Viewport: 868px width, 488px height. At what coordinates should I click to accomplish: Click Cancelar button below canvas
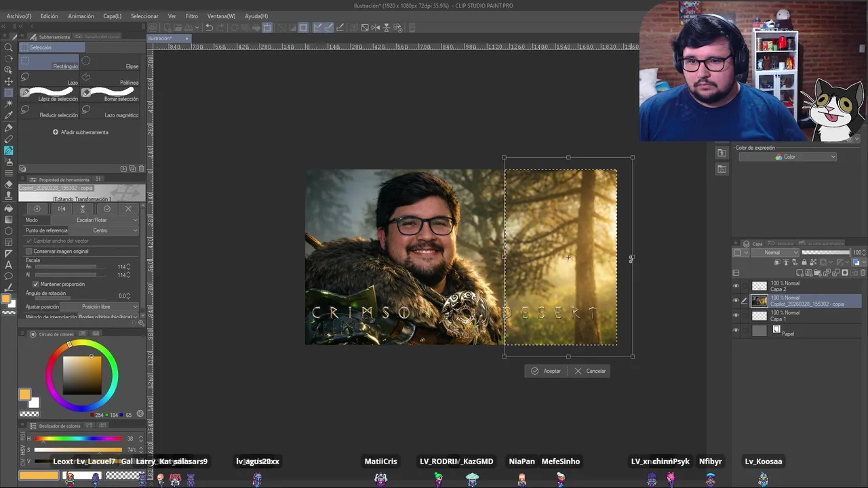click(x=590, y=371)
